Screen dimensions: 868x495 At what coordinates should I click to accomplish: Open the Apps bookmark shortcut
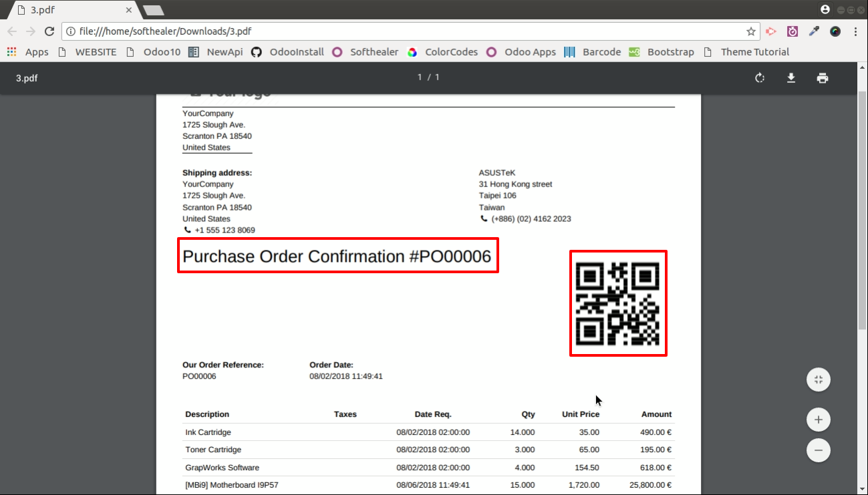28,52
